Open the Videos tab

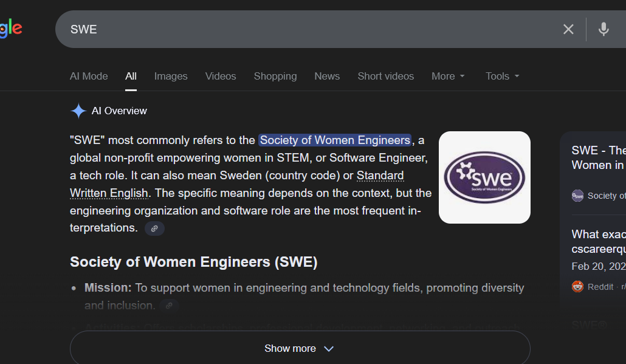[x=221, y=76]
